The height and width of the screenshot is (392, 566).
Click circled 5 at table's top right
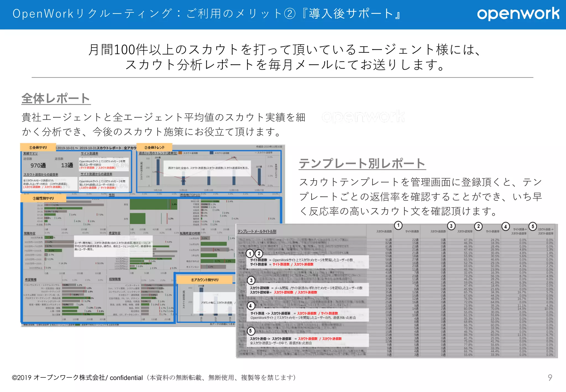[533, 226]
